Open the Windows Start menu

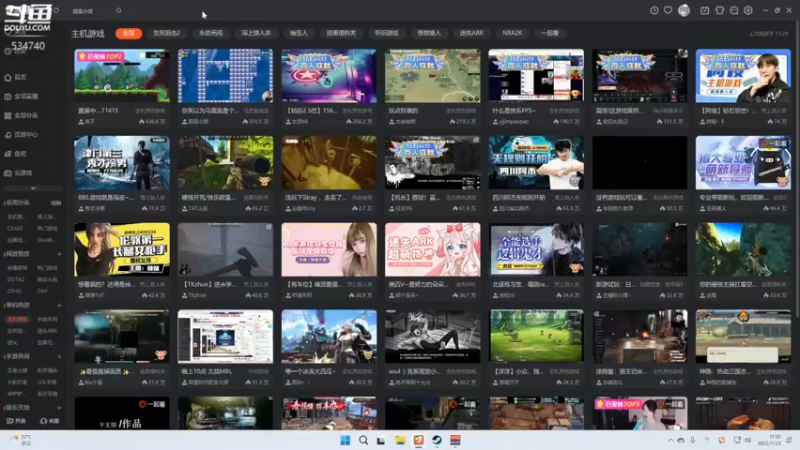point(345,440)
